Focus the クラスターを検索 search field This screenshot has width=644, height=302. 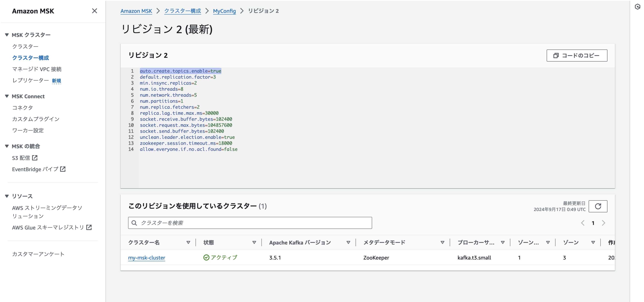(250, 223)
